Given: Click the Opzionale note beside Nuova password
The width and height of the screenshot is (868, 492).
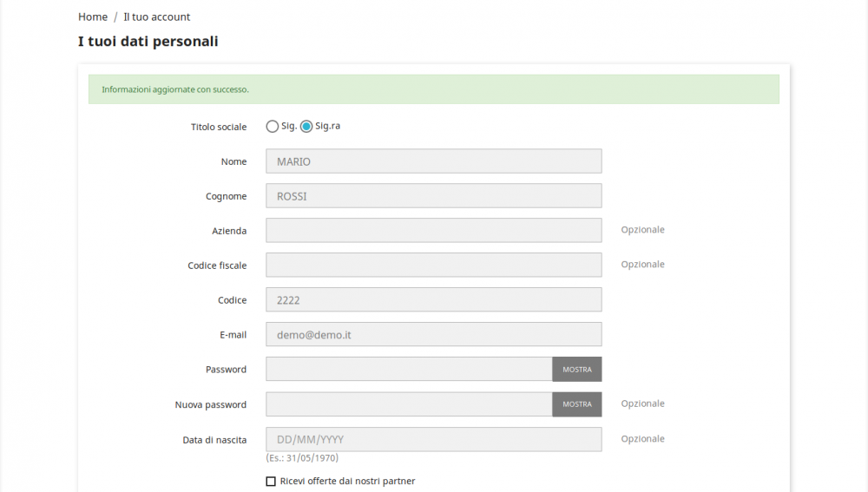Looking at the screenshot, I should (x=642, y=404).
